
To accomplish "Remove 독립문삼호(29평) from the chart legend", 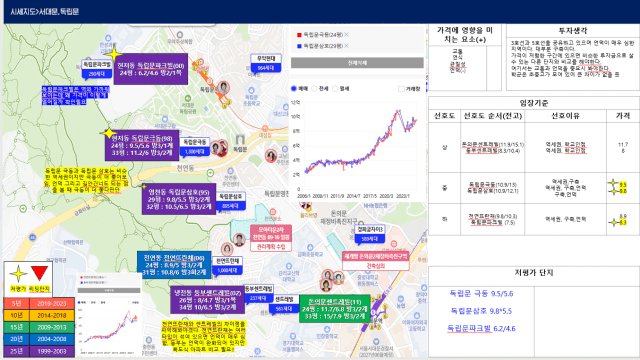I will [347, 46].
